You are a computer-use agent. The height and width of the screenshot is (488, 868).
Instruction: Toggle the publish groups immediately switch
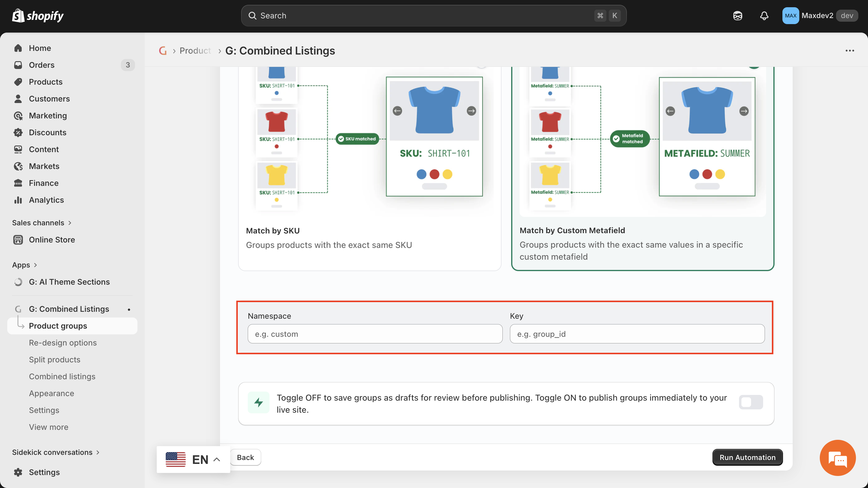coord(750,402)
